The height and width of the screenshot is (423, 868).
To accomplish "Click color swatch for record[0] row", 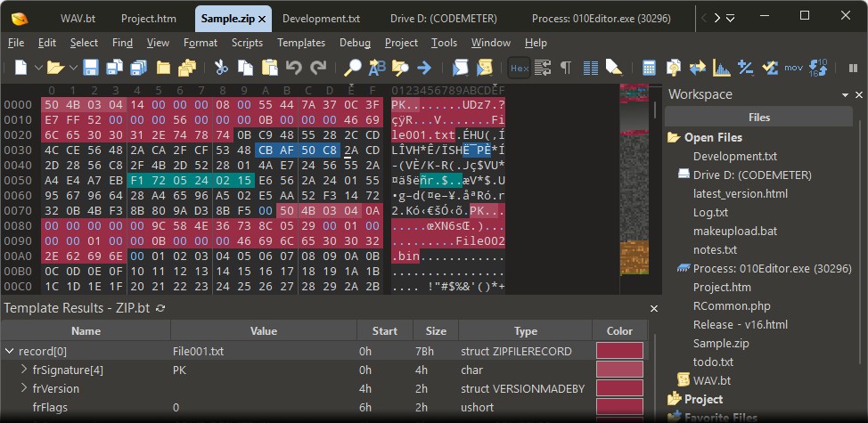I will pyautogui.click(x=619, y=351).
